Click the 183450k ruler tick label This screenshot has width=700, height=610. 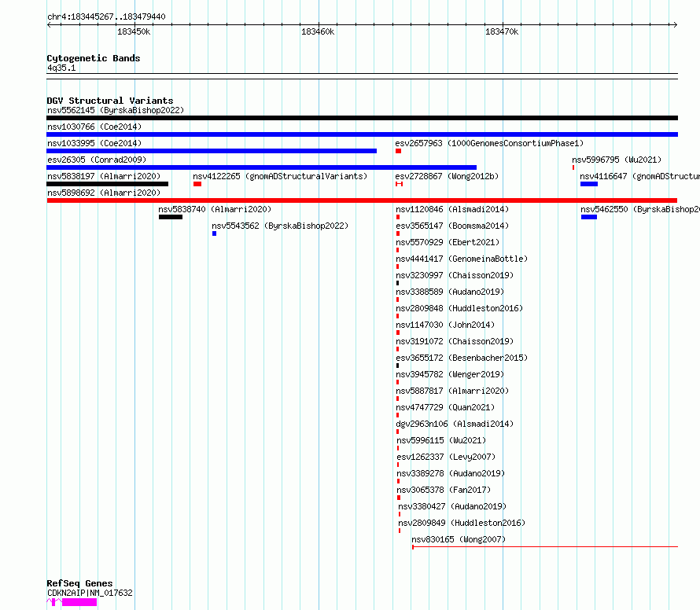[134, 31]
